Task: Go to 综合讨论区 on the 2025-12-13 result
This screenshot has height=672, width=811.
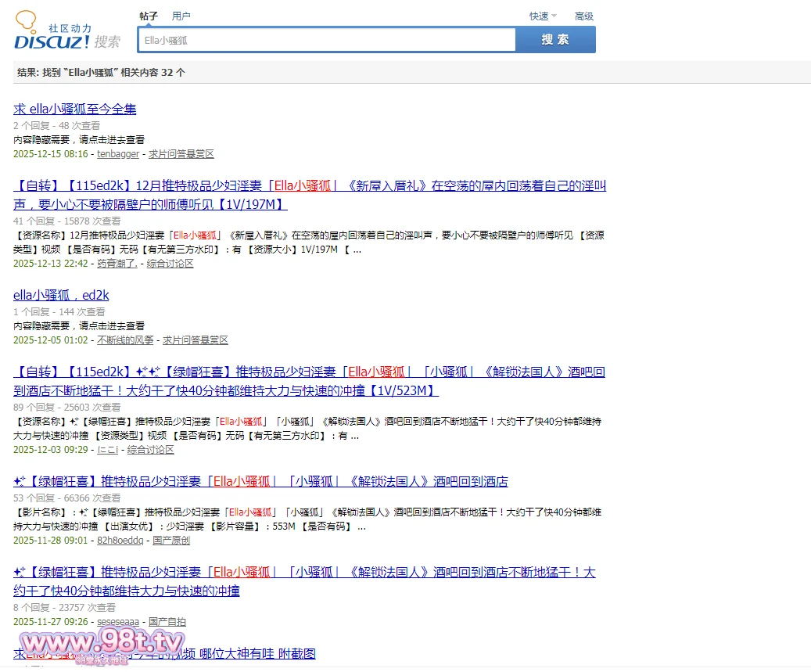Action: pos(170,264)
